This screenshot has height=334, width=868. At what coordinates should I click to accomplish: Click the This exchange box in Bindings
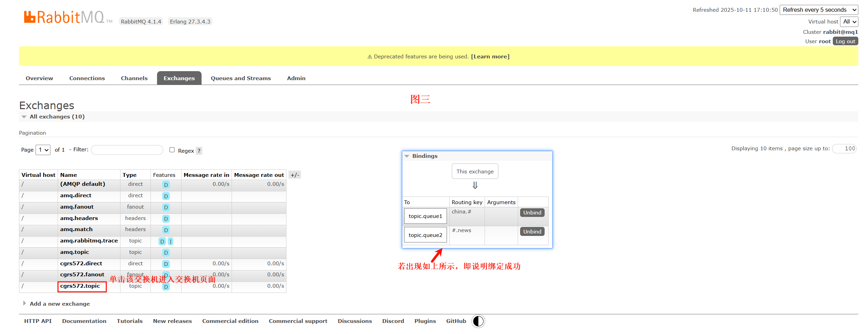[x=475, y=171]
